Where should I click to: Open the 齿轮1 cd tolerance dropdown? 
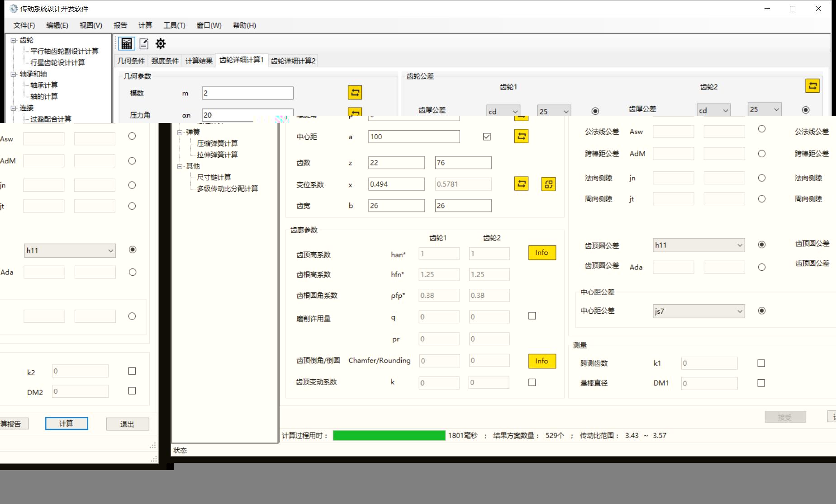click(503, 111)
